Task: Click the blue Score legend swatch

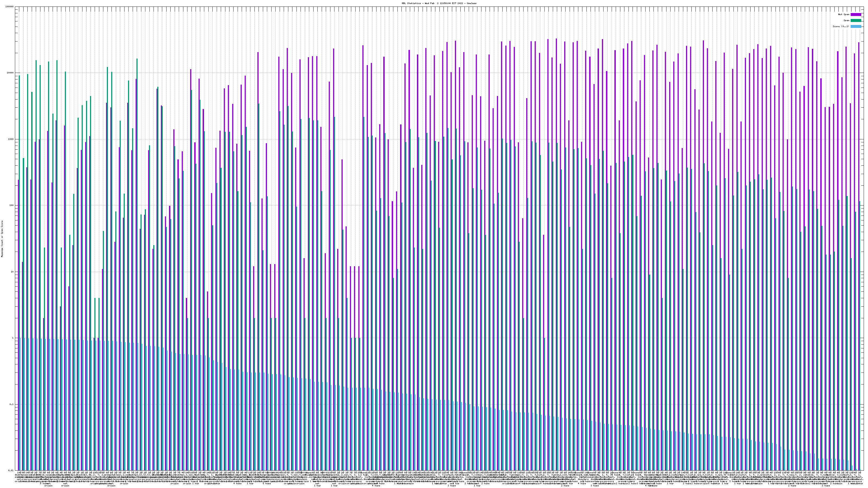Action: click(856, 26)
